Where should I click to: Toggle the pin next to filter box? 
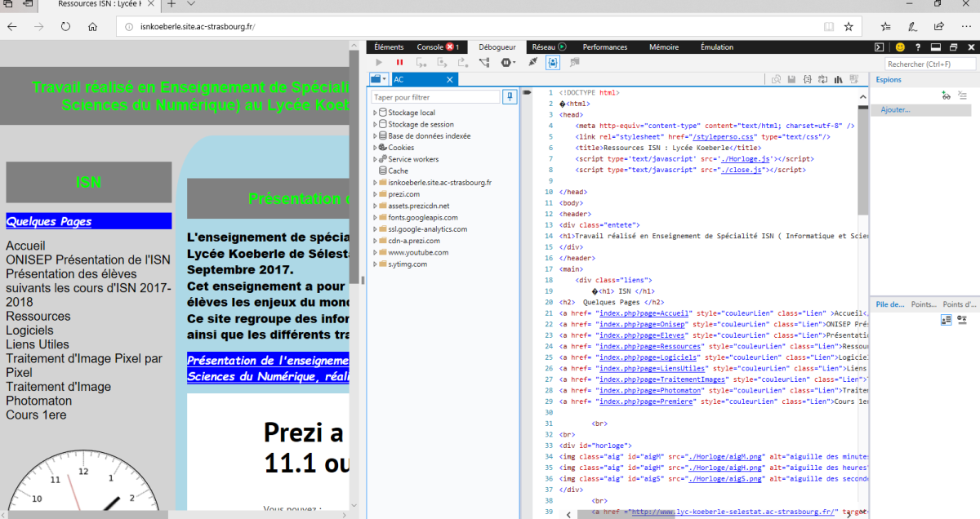pyautogui.click(x=510, y=97)
